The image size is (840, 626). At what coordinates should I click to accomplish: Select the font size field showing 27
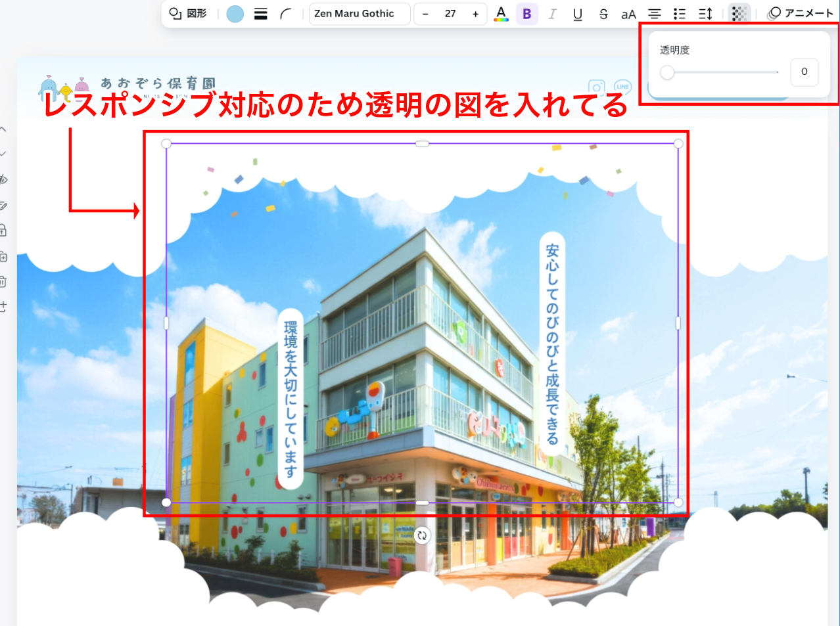[x=450, y=14]
